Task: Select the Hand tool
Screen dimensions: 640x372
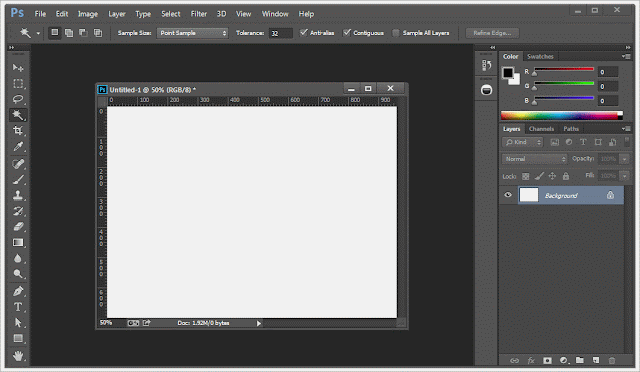Action: pyautogui.click(x=18, y=356)
